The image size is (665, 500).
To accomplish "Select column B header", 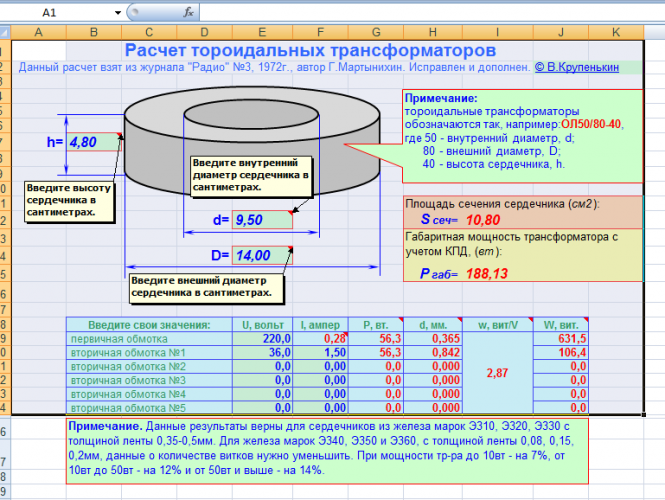I will click(x=94, y=32).
